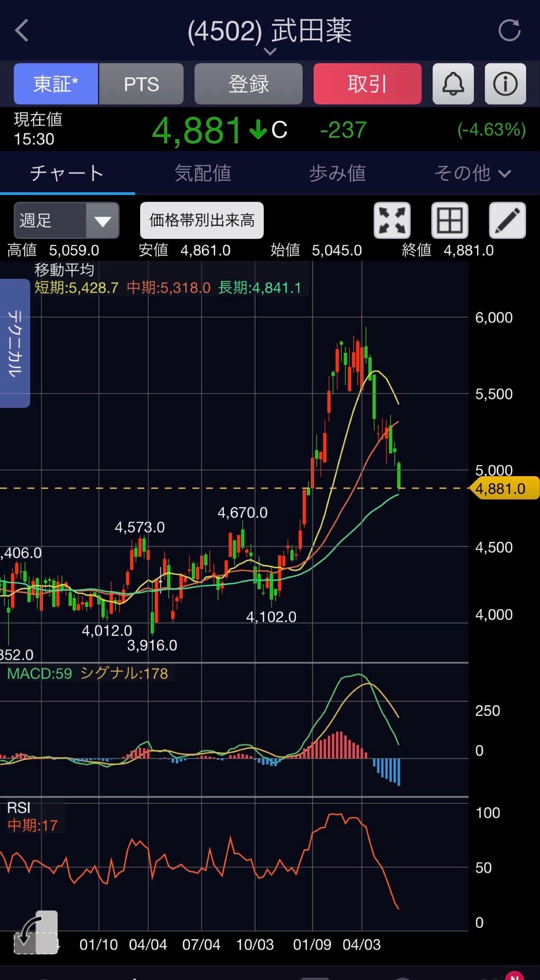Tap the RSI indicator label
This screenshot has width=540, height=980.
(x=19, y=808)
